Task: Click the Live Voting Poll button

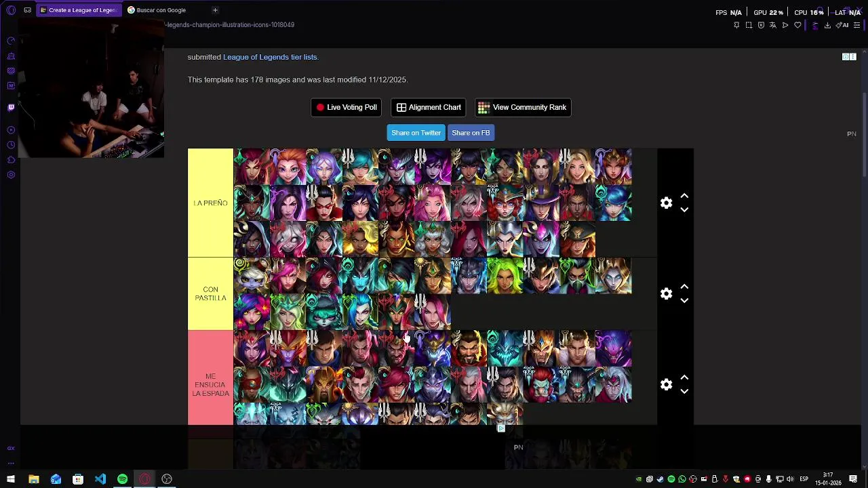Action: [x=346, y=107]
